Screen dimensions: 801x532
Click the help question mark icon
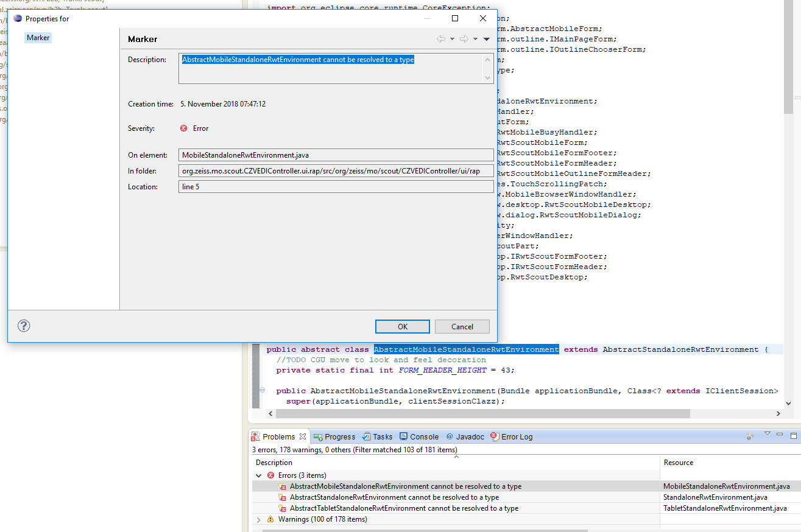tap(24, 326)
